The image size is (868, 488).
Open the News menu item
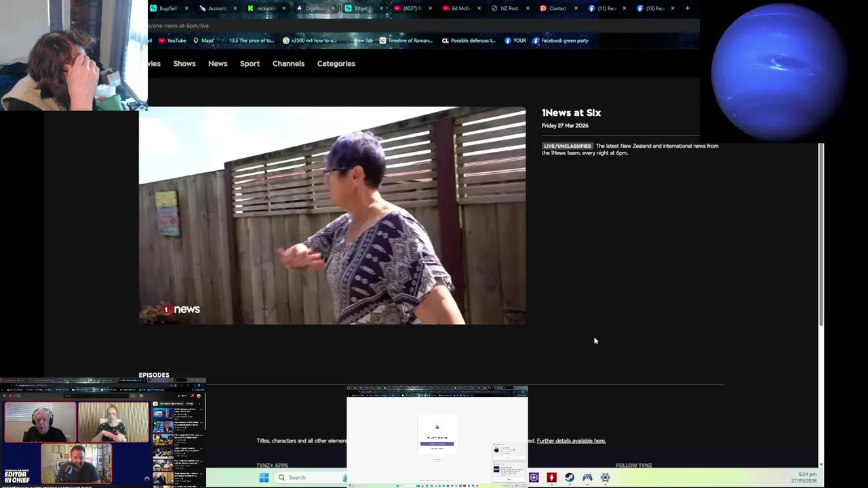[x=218, y=64]
